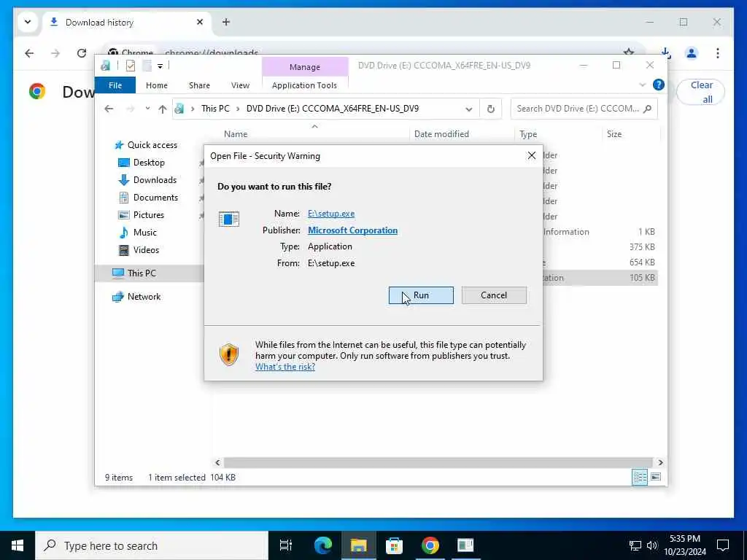Run the setup.exe file
Screen dimensions: 747x560
[x=421, y=295]
